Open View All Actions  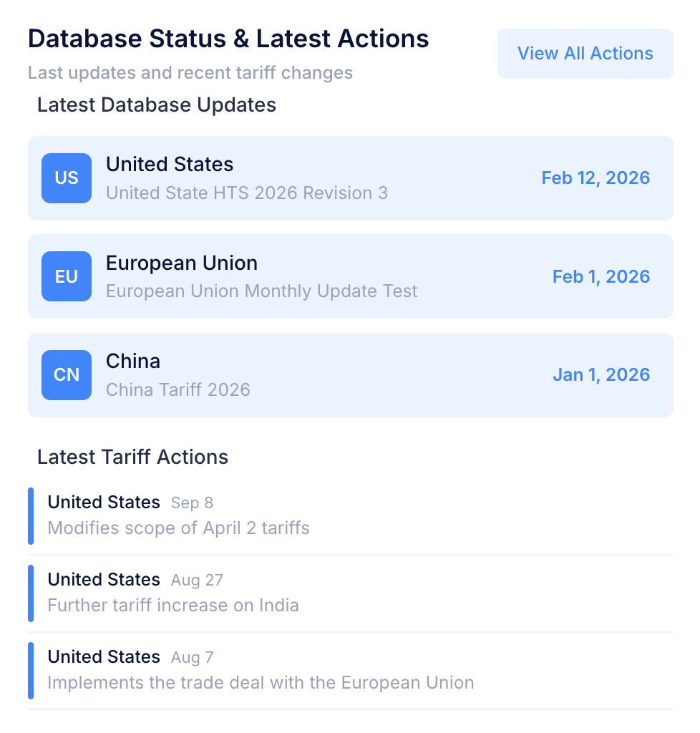(x=585, y=54)
